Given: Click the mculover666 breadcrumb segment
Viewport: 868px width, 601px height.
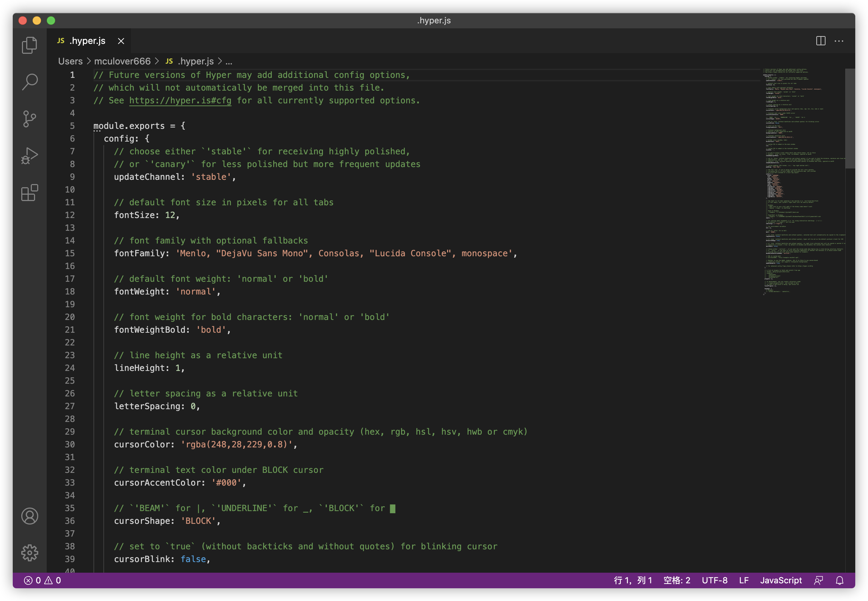Looking at the screenshot, I should click(x=122, y=61).
